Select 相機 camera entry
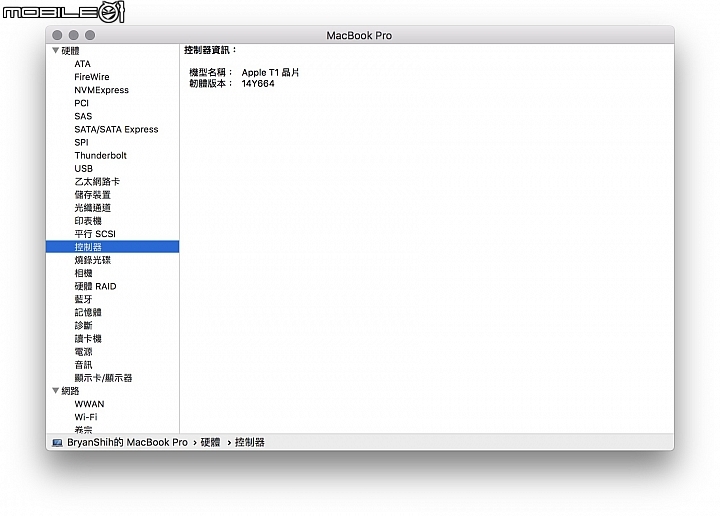This screenshot has width=720, height=516. coord(83,273)
